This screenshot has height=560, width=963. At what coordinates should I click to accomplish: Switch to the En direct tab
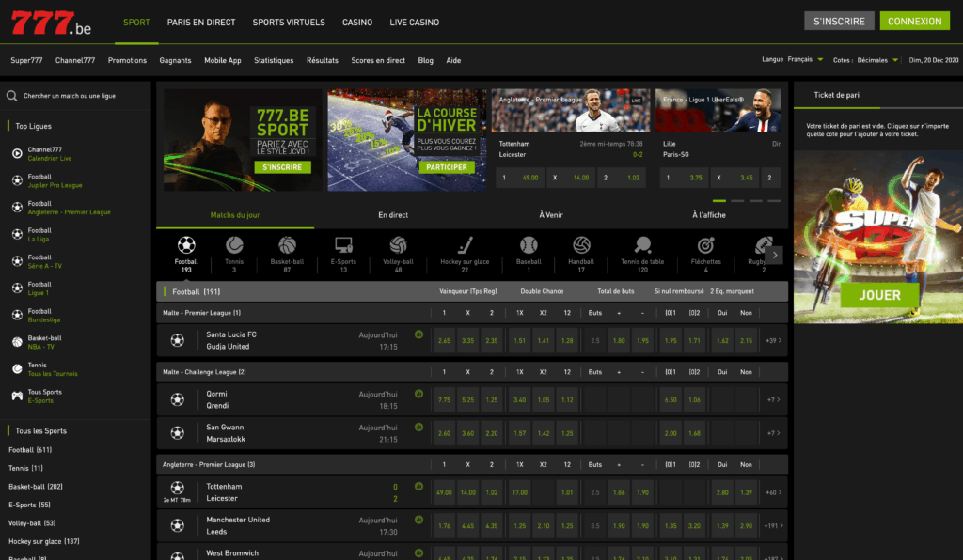click(x=393, y=215)
